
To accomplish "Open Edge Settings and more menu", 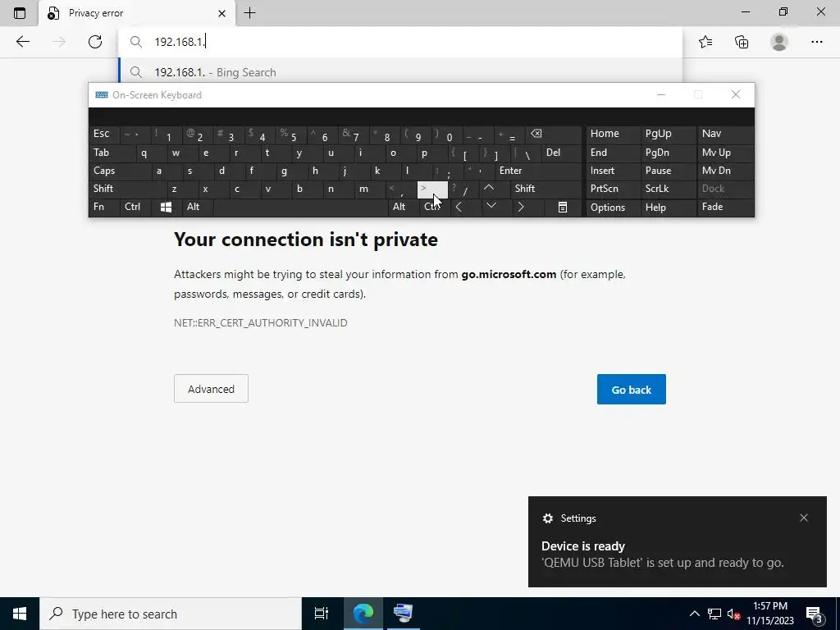I will 816,42.
